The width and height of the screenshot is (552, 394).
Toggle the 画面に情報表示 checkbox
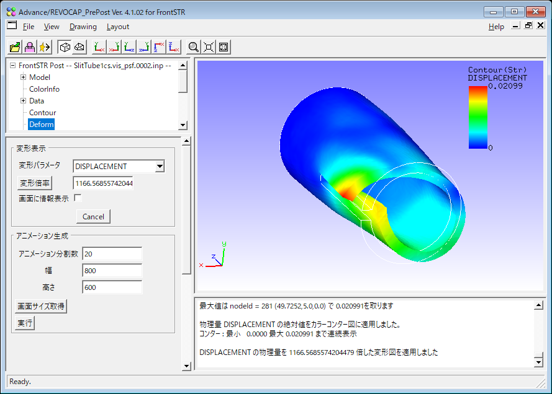click(78, 198)
